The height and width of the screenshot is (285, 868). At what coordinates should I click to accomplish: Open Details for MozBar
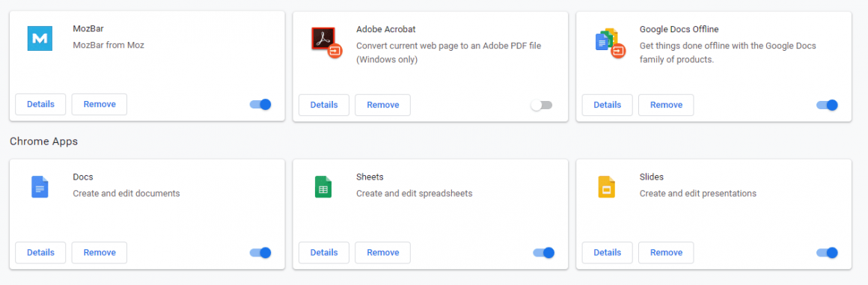40,104
